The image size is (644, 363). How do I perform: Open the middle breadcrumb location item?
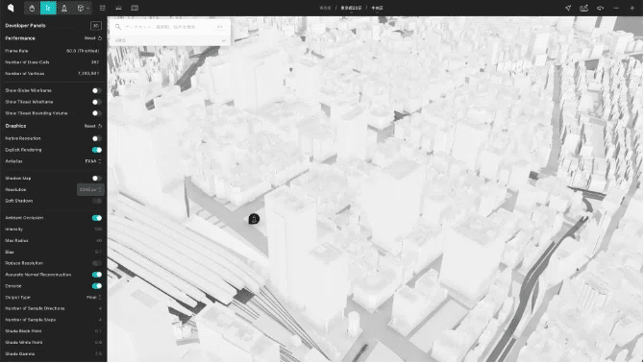351,8
